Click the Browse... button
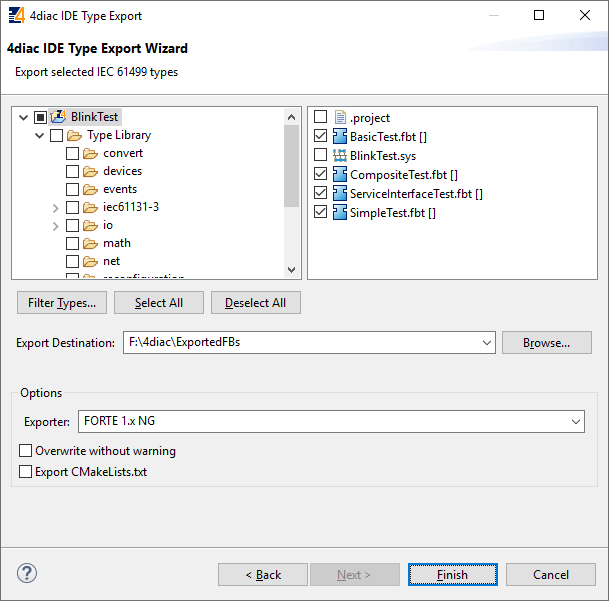The width and height of the screenshot is (609, 601). pos(546,343)
